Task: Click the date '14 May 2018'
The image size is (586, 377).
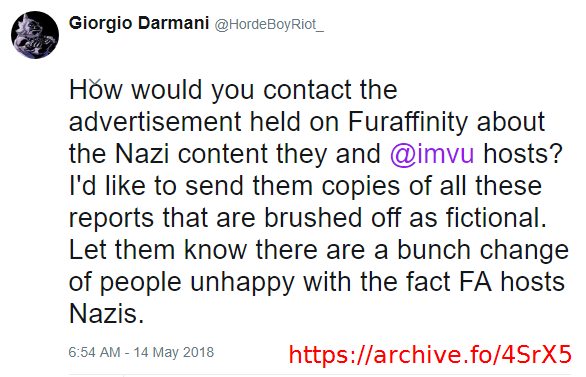Action: point(174,352)
